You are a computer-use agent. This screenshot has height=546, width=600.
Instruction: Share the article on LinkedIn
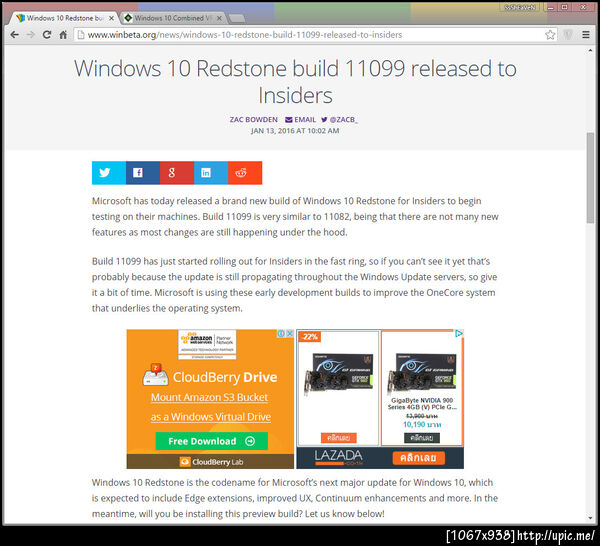click(211, 173)
